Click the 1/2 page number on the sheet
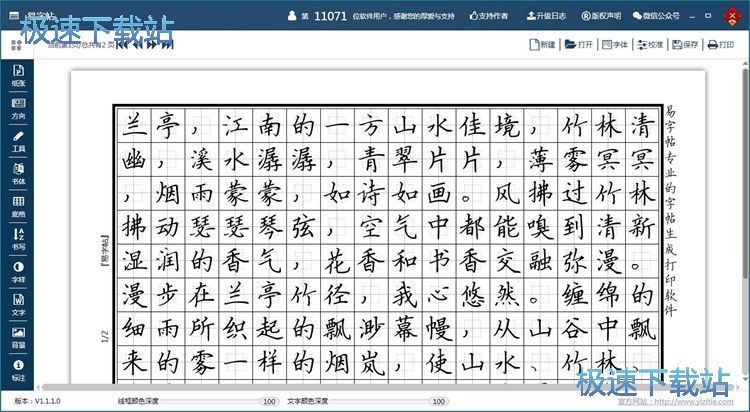 [105, 337]
